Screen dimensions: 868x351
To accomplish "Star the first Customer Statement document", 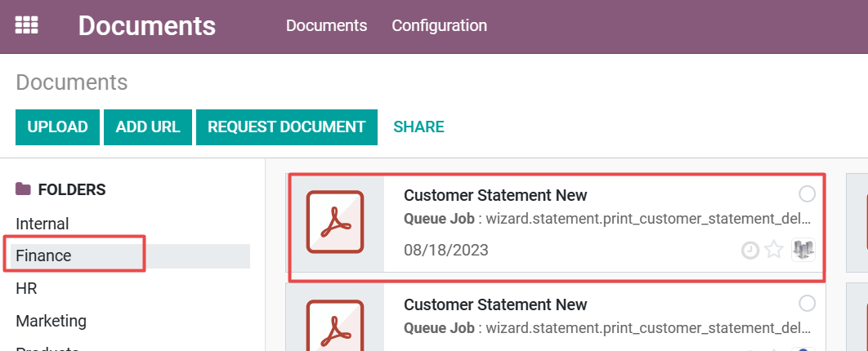I will coord(773,251).
